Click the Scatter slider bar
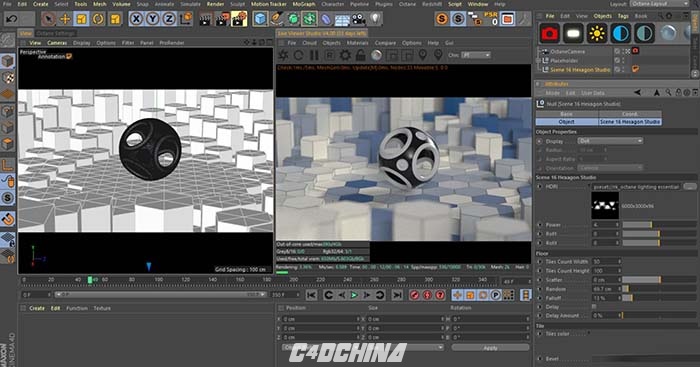700x367 pixels. tap(659, 279)
